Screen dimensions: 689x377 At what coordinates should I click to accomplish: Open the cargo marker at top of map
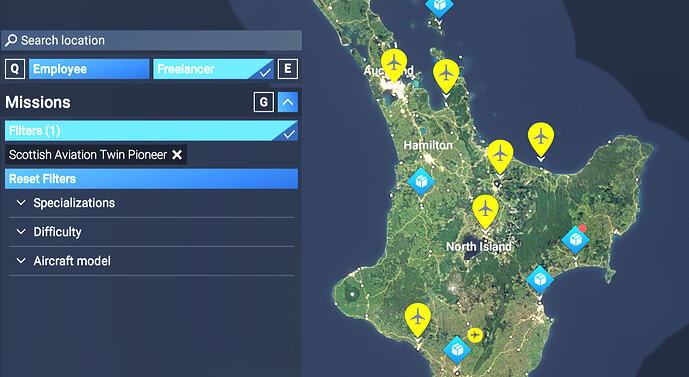click(x=439, y=7)
